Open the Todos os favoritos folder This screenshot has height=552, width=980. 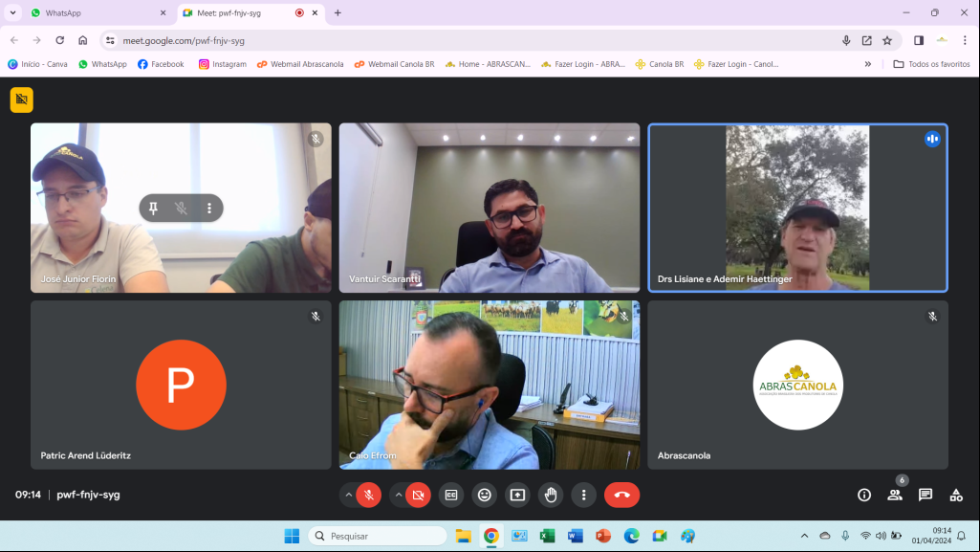click(931, 64)
